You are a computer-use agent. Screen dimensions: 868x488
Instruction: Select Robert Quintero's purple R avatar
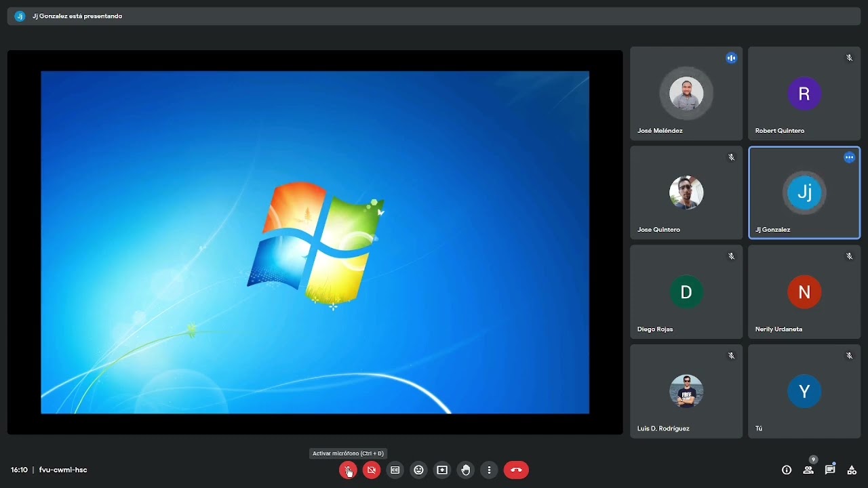click(x=804, y=94)
